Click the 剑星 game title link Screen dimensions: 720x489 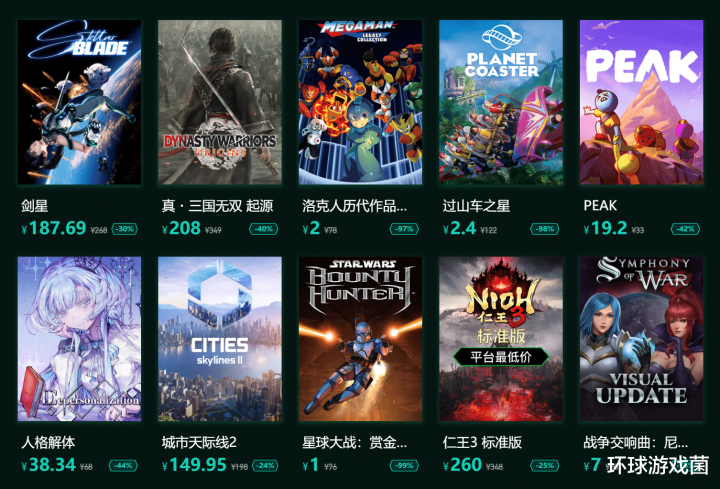pyautogui.click(x=35, y=206)
